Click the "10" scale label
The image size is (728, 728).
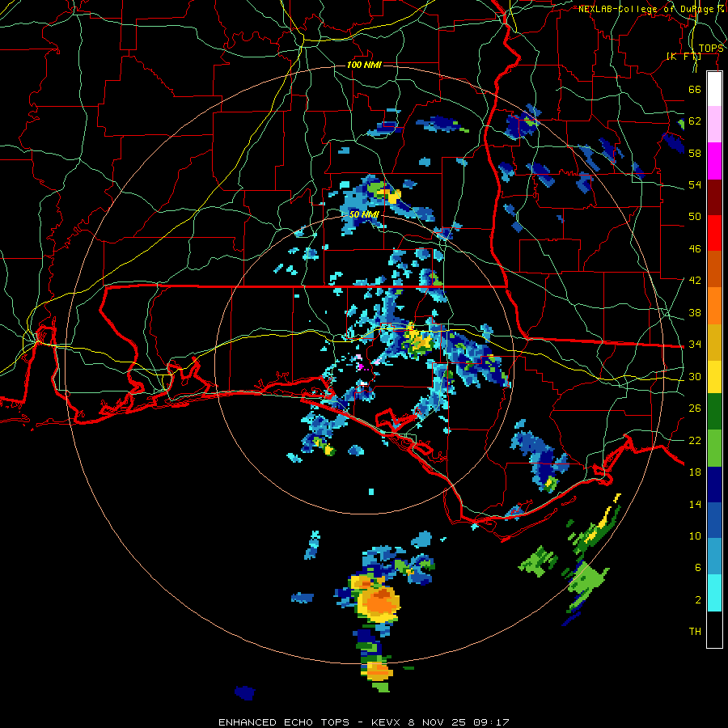(695, 535)
